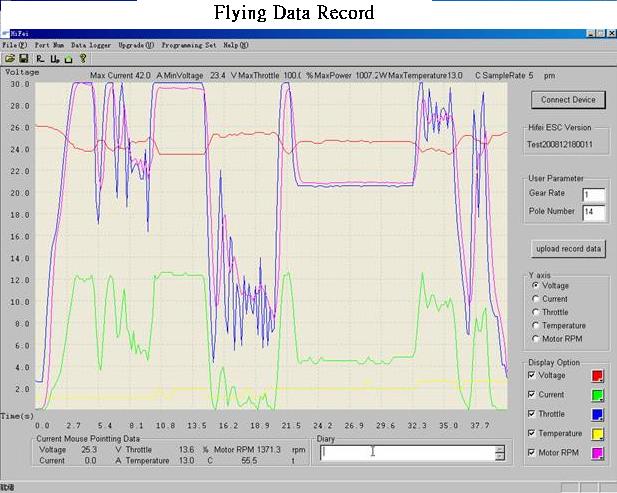Screen dimensions: 617x493
Task: Click the Motor RPM '1371.3' value
Action: coord(269,449)
